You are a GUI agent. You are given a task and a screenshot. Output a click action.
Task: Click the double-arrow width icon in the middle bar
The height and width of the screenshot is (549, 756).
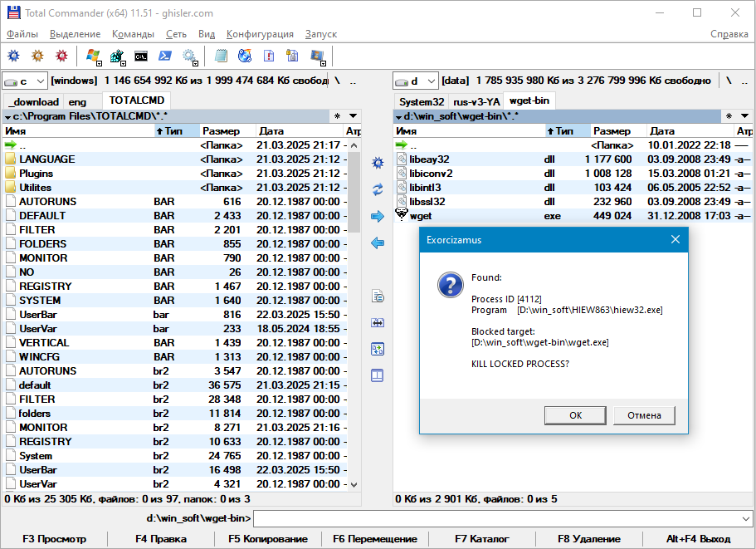(378, 322)
